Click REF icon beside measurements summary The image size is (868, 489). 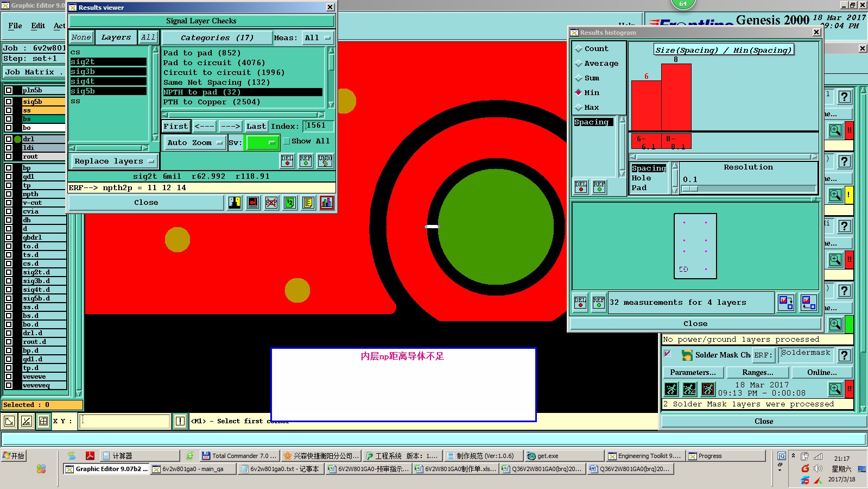click(599, 302)
